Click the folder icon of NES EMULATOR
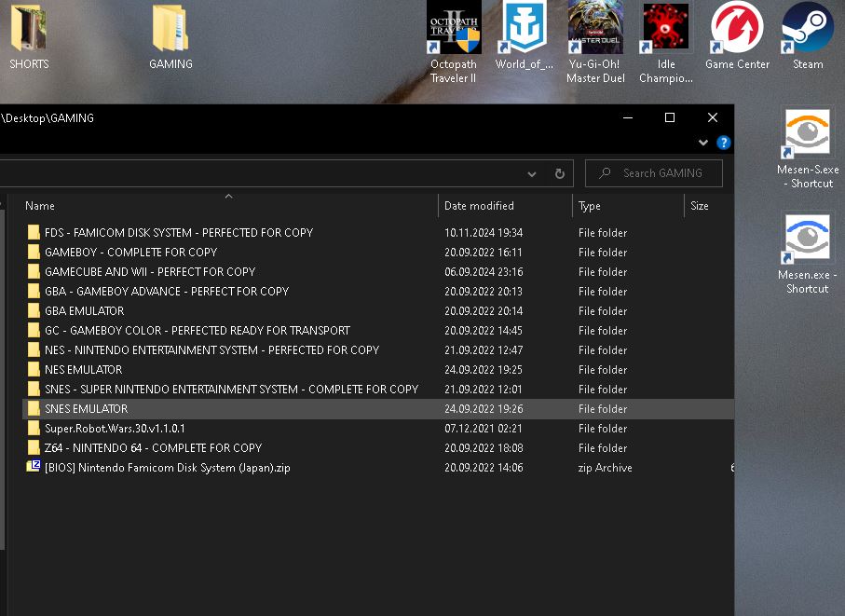The image size is (845, 616). 34,369
